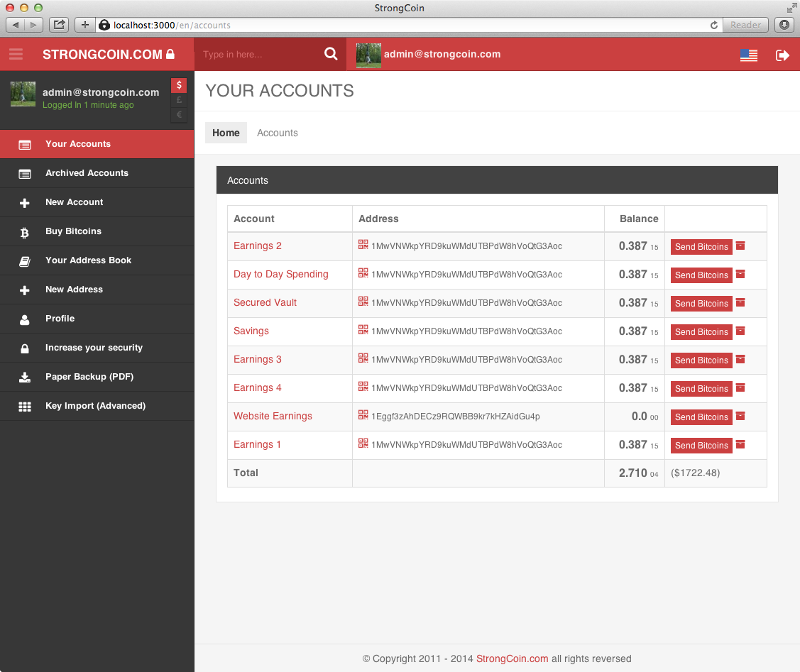Show QR code for Earnings 2 address
800x672 pixels.
coord(363,245)
